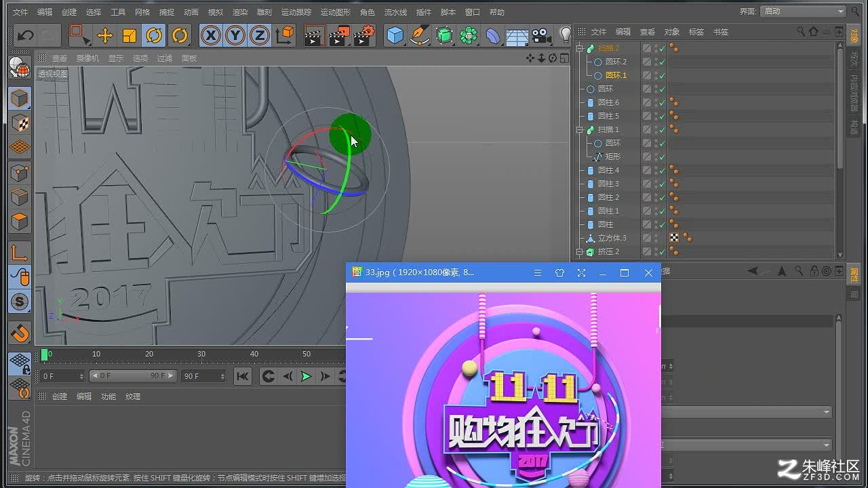Viewport: 868px width, 488px height.
Task: Render the current view with clapperboard icon
Action: tap(314, 35)
